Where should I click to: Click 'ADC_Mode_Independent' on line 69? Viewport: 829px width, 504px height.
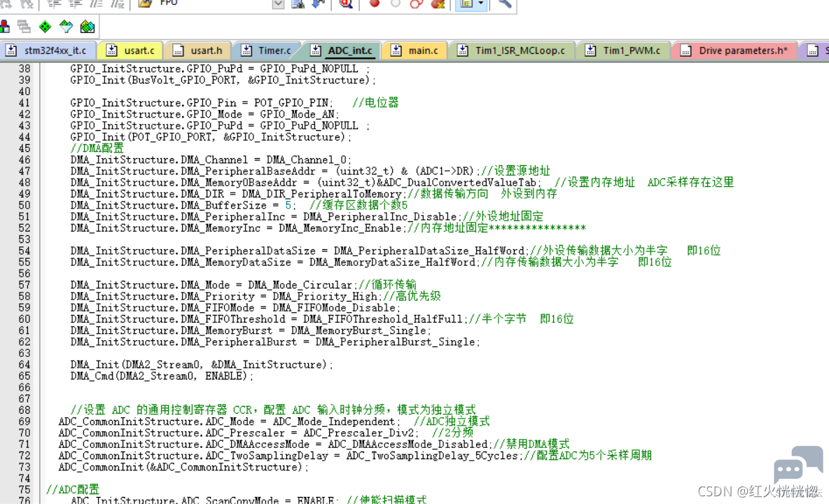click(333, 422)
